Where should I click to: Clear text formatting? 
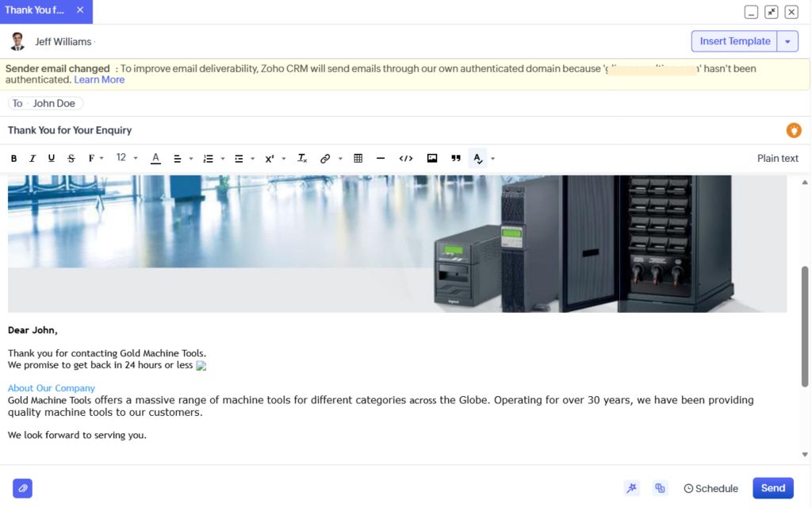(302, 159)
